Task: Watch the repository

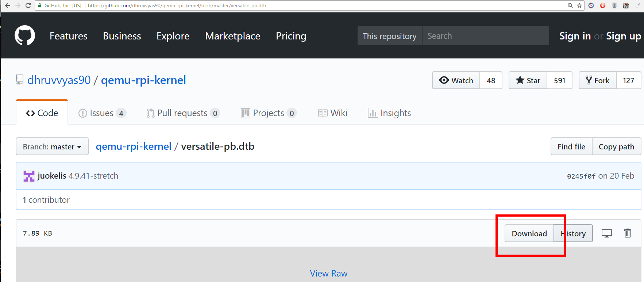Action: click(456, 80)
